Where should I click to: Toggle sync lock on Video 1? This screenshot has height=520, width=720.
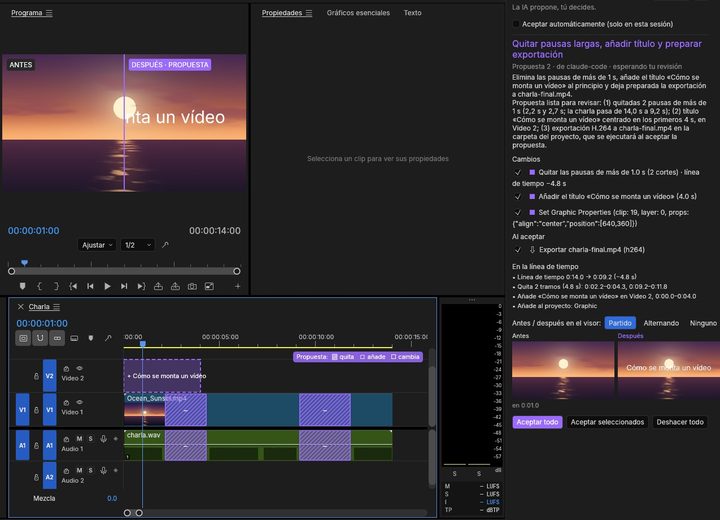(66, 402)
